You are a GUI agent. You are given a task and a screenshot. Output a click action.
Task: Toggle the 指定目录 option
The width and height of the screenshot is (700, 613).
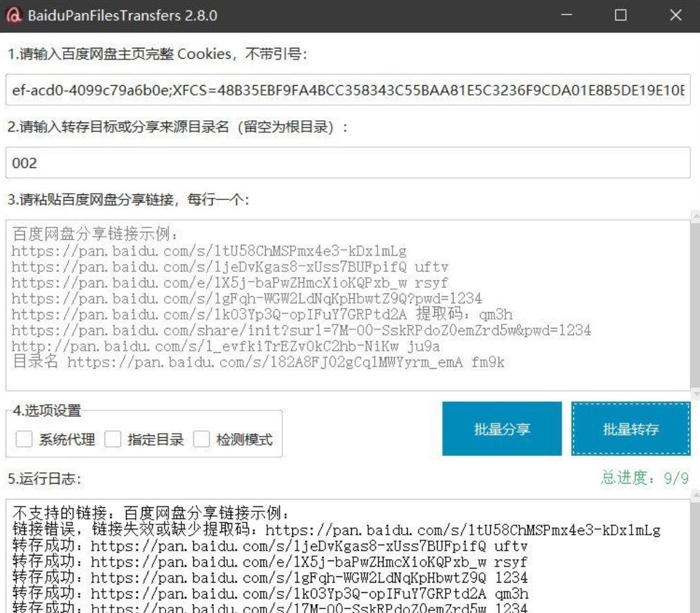point(114,439)
